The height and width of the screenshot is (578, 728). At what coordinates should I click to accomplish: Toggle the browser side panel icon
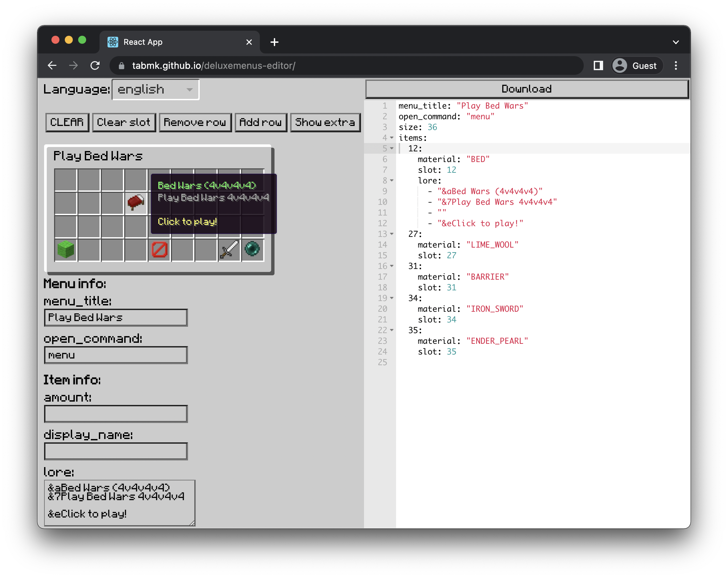[x=598, y=65]
